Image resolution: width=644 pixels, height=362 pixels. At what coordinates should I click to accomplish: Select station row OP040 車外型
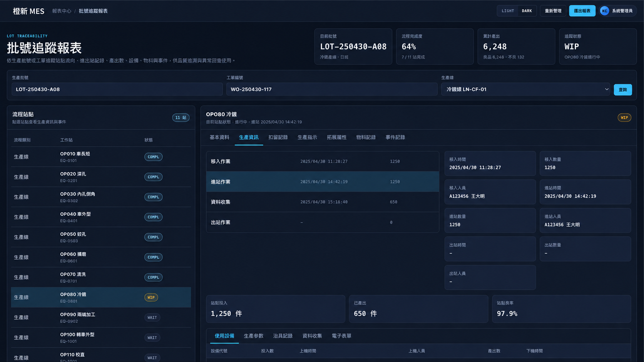pos(101,217)
